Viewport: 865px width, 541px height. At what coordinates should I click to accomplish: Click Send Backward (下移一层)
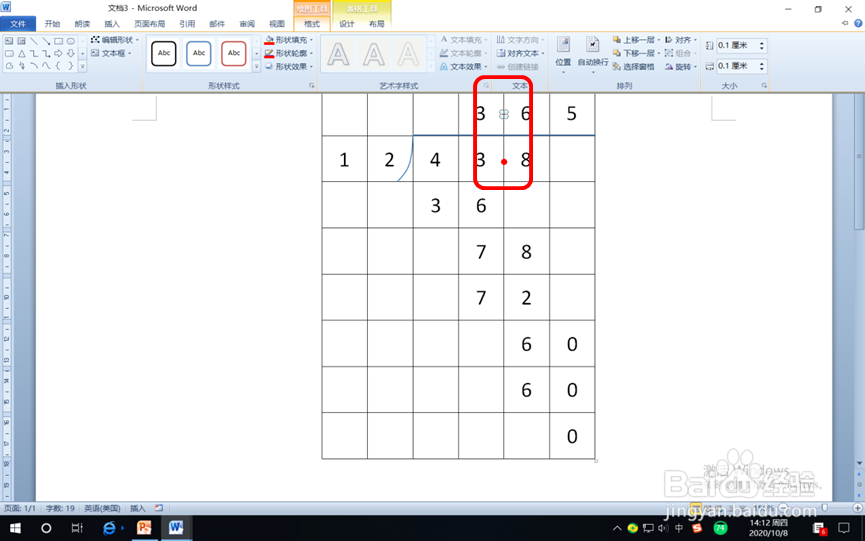(x=636, y=53)
